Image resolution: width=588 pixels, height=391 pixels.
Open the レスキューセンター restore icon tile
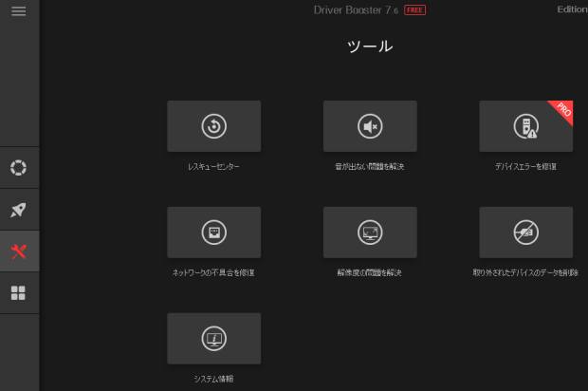[x=213, y=126]
